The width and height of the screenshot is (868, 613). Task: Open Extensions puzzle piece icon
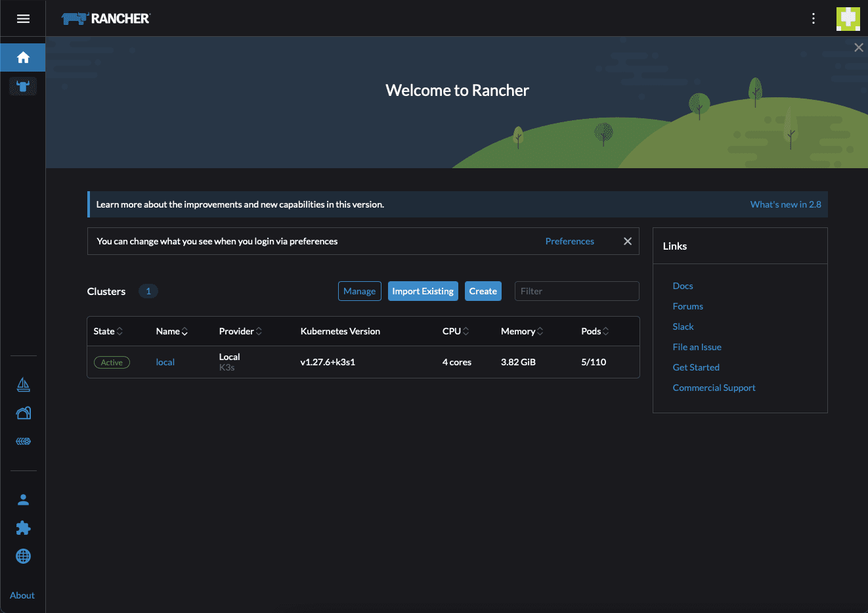(x=23, y=528)
